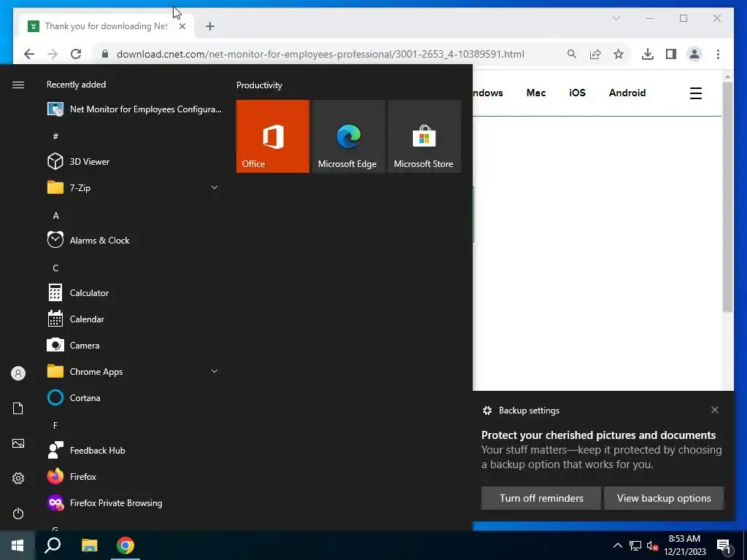Open taskbar Search magnifier
The width and height of the screenshot is (747, 560).
tap(53, 545)
